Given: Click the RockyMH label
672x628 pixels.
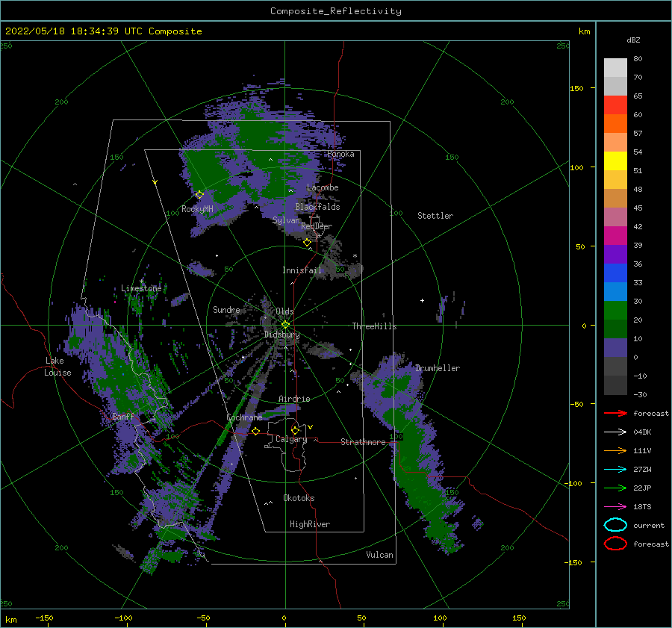Looking at the screenshot, I should click(x=197, y=209).
